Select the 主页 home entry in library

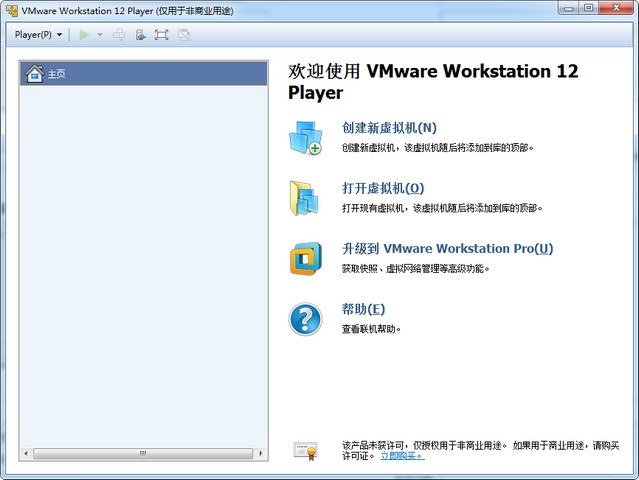click(x=143, y=74)
